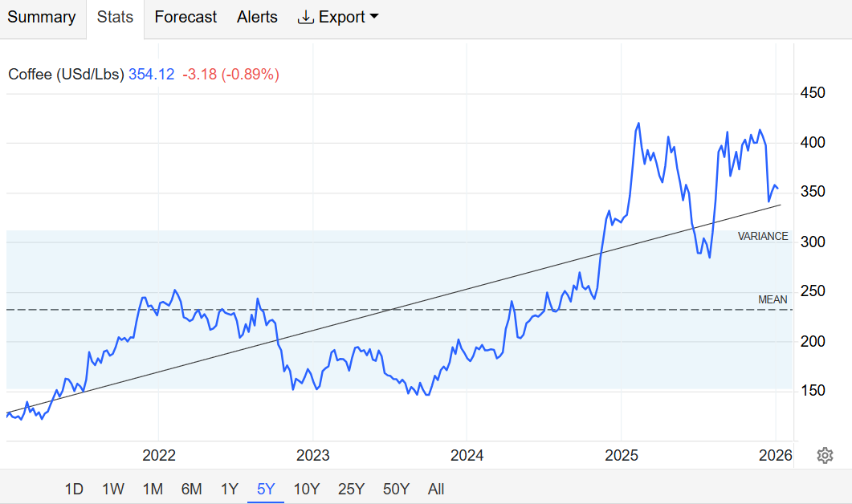852x504 pixels.
Task: Display the 50Y time range
Action: click(x=396, y=489)
